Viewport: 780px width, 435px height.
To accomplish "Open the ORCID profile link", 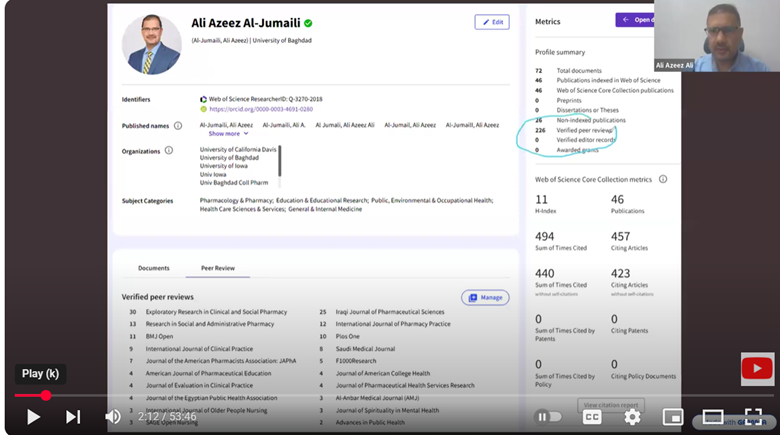I will (261, 109).
